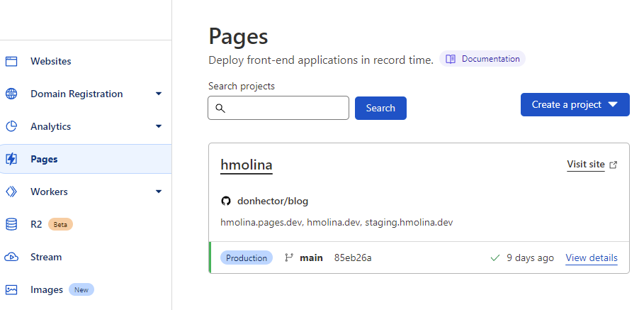Click the Search projects label

point(242,86)
